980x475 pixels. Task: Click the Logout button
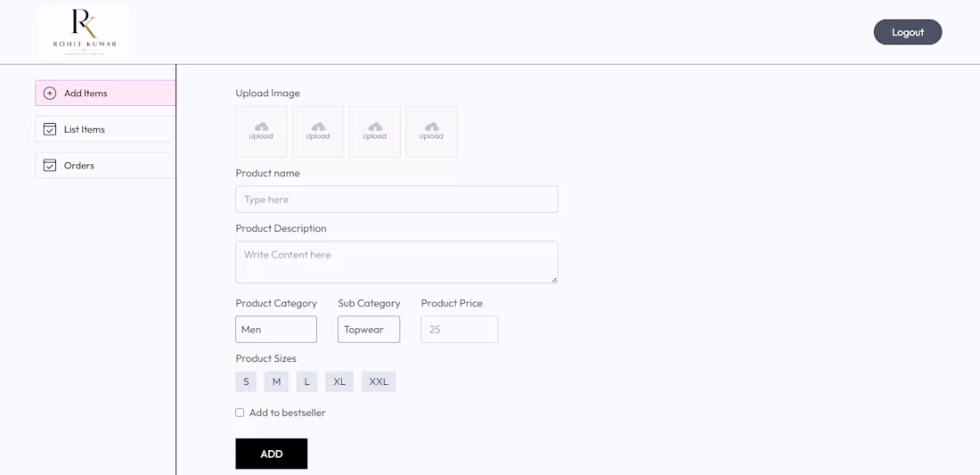908,32
